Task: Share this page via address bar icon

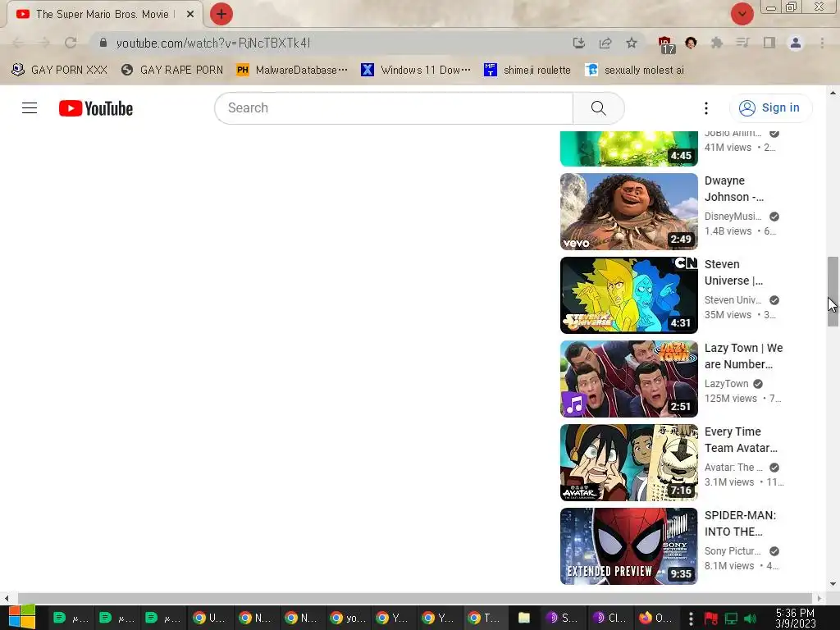Action: click(x=605, y=43)
